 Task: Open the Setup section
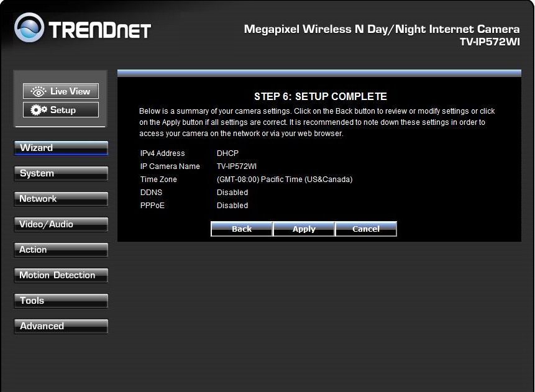click(x=61, y=110)
